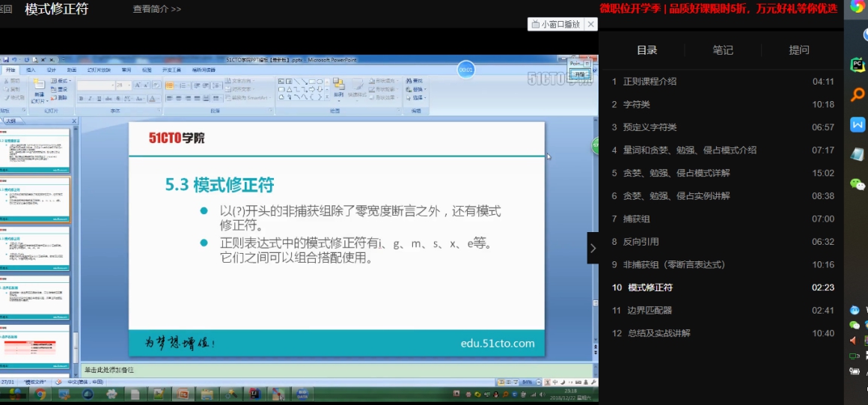
Task: Switch to normal view icon in status bar
Action: (x=501, y=383)
